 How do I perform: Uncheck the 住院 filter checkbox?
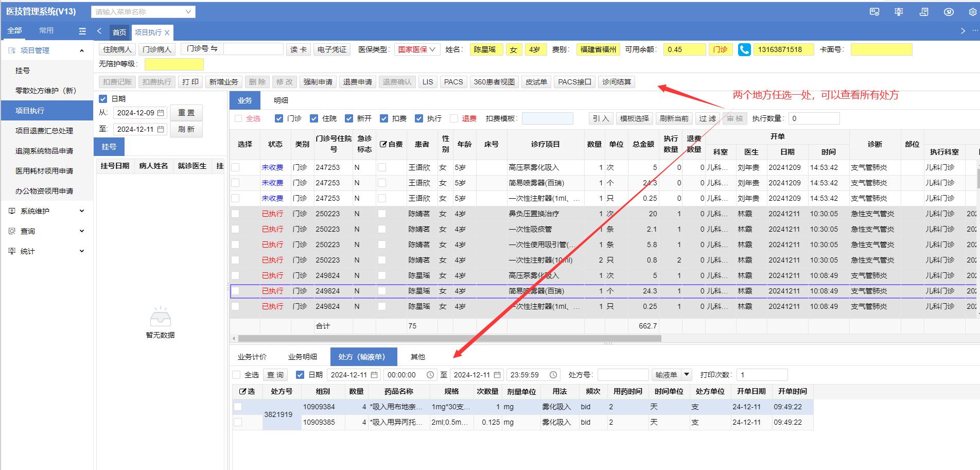point(314,118)
